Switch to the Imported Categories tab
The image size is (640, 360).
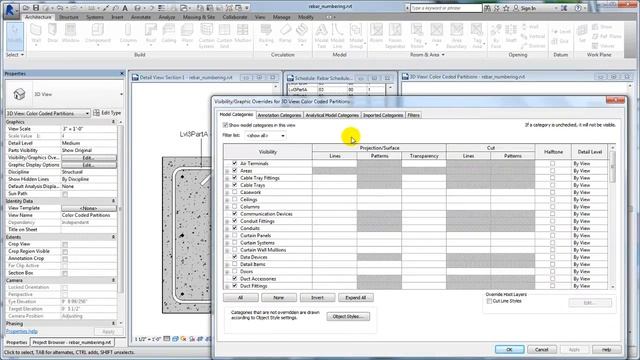[383, 115]
